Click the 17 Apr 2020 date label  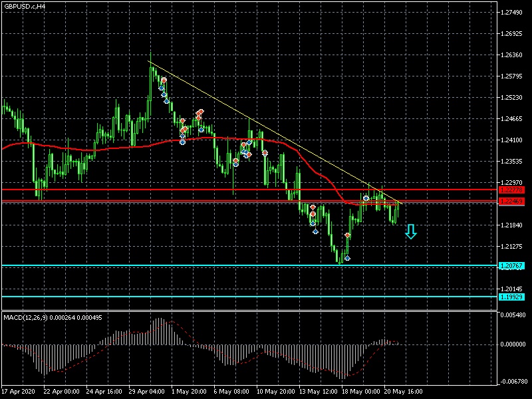pos(19,391)
